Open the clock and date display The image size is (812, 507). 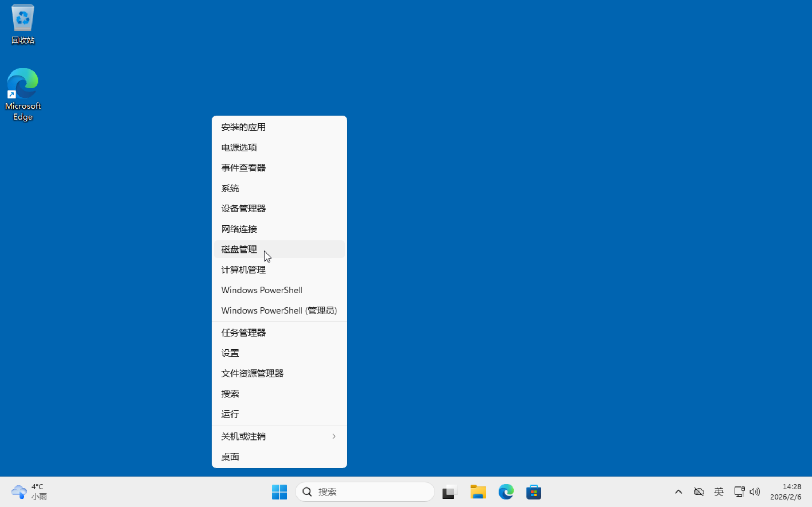tap(785, 491)
